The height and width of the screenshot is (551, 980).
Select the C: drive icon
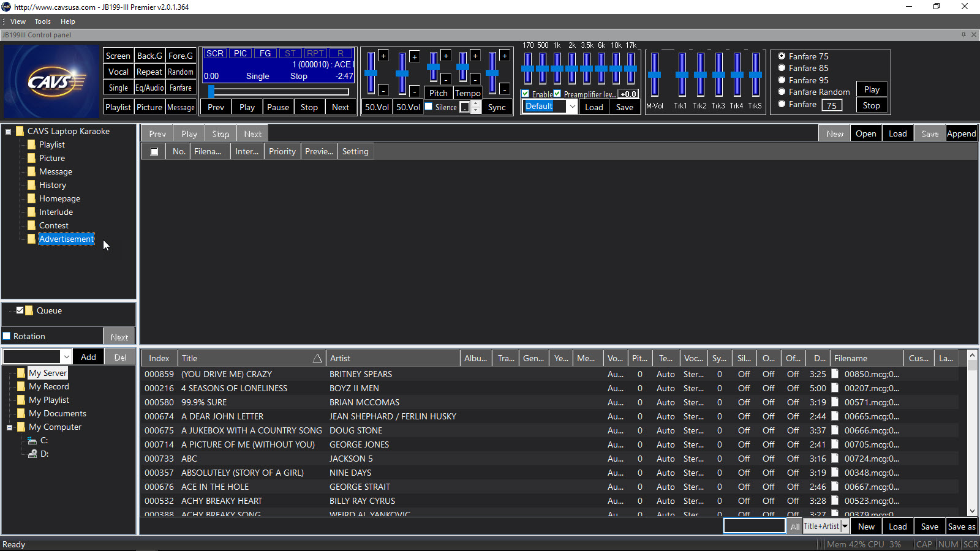(32, 440)
